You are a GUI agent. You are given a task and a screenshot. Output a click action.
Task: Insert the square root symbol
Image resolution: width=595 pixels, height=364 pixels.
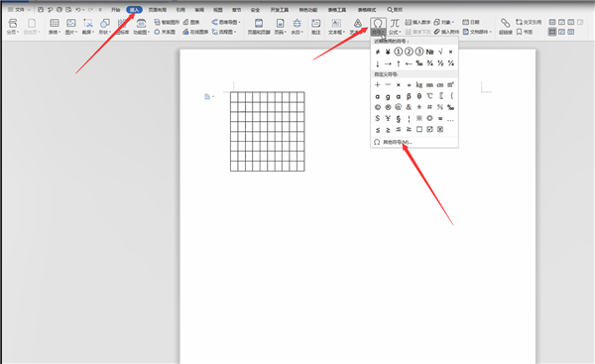coord(440,52)
